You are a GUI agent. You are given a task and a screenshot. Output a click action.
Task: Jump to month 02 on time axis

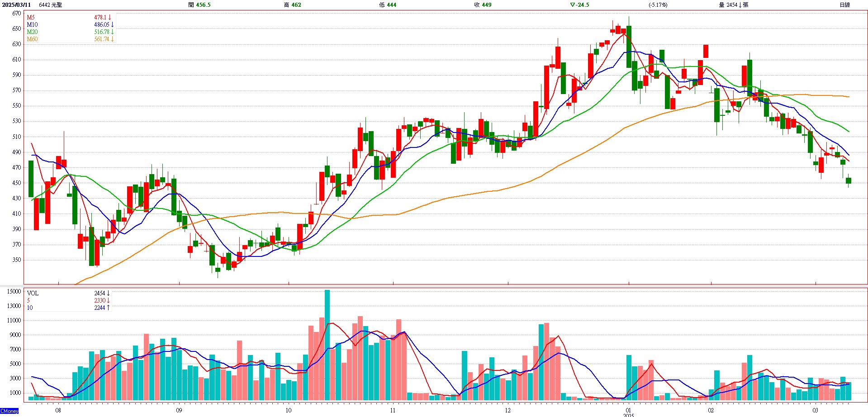pyautogui.click(x=711, y=411)
